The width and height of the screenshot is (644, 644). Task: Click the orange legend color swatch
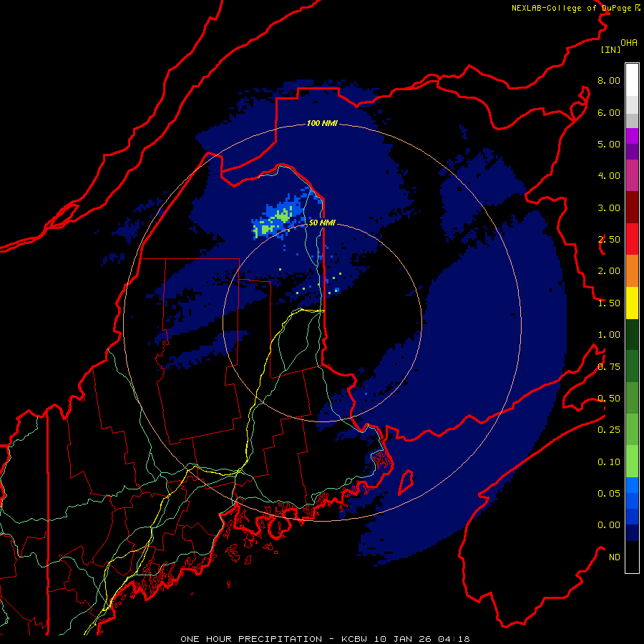coord(632,270)
